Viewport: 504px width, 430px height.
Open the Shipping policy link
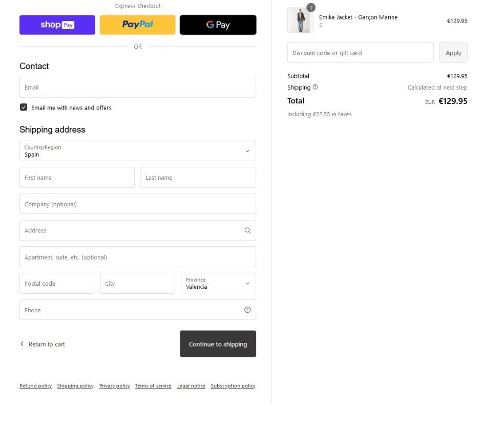tap(75, 385)
